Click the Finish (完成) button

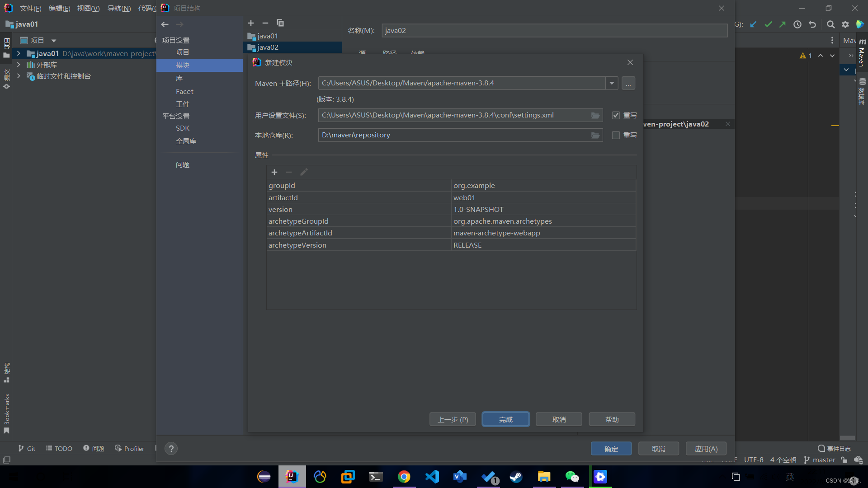pyautogui.click(x=505, y=419)
